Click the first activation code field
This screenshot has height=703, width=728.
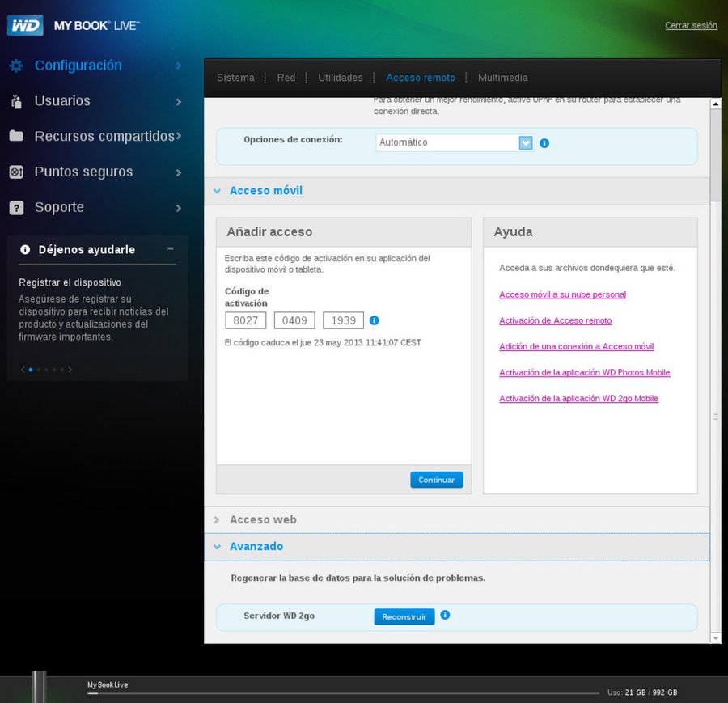245,320
